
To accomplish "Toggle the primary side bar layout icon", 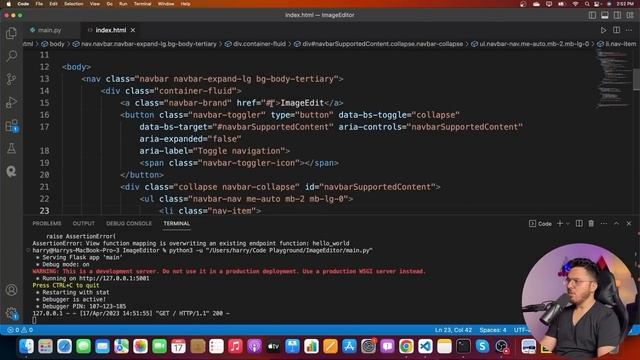I will [x=592, y=15].
